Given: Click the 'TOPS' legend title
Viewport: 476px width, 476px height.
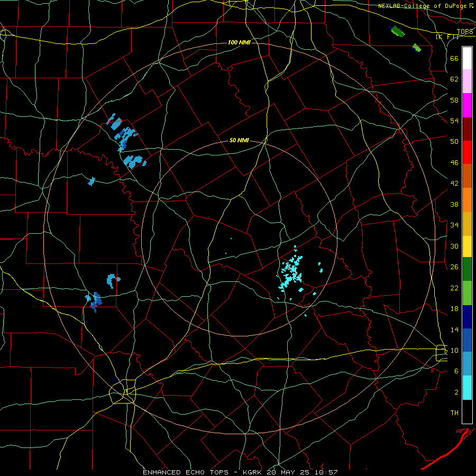Looking at the screenshot, I should tap(465, 32).
